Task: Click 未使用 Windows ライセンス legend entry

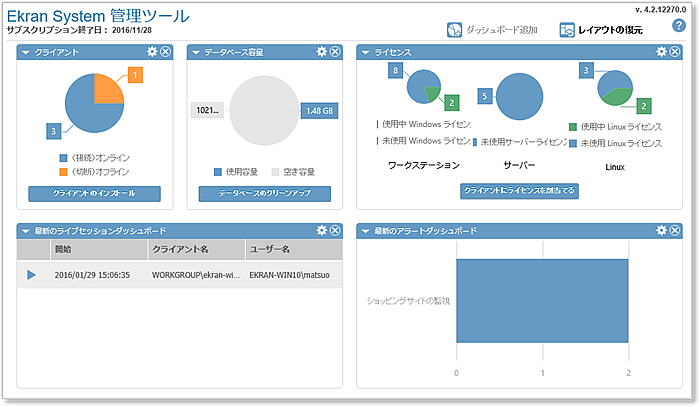Action: point(424,141)
